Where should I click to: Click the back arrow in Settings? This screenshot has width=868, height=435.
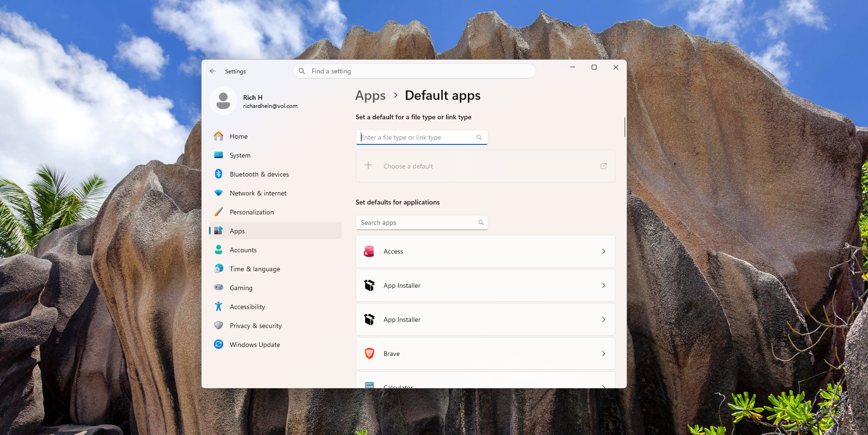click(x=213, y=71)
